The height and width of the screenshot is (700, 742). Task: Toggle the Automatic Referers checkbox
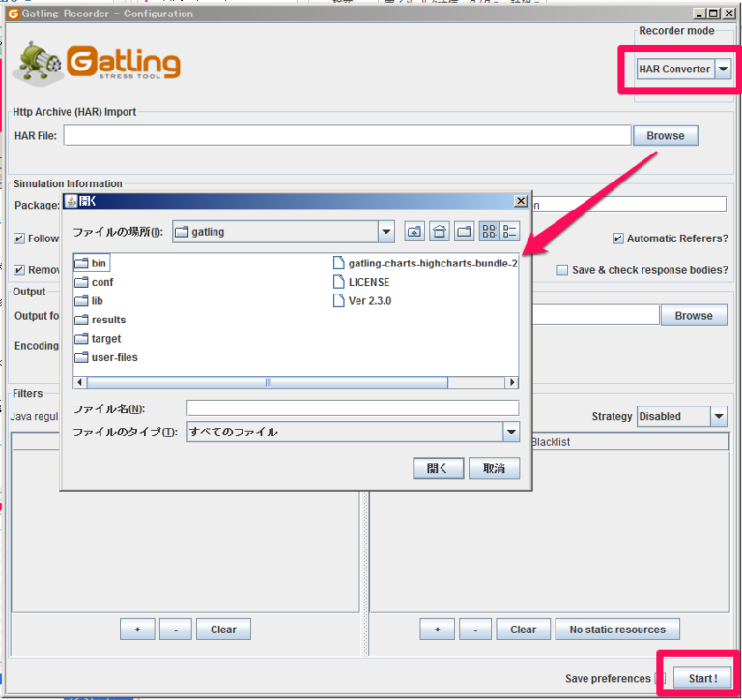pyautogui.click(x=617, y=238)
